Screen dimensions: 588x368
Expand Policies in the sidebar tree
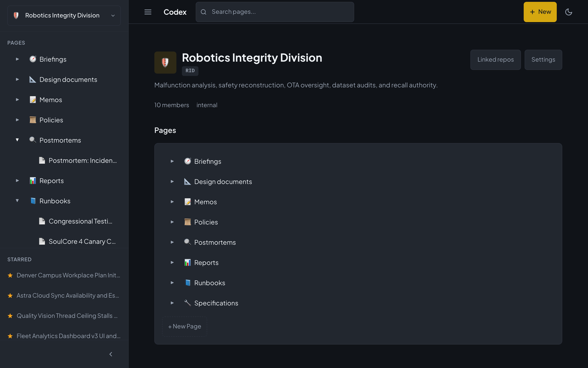coord(17,120)
